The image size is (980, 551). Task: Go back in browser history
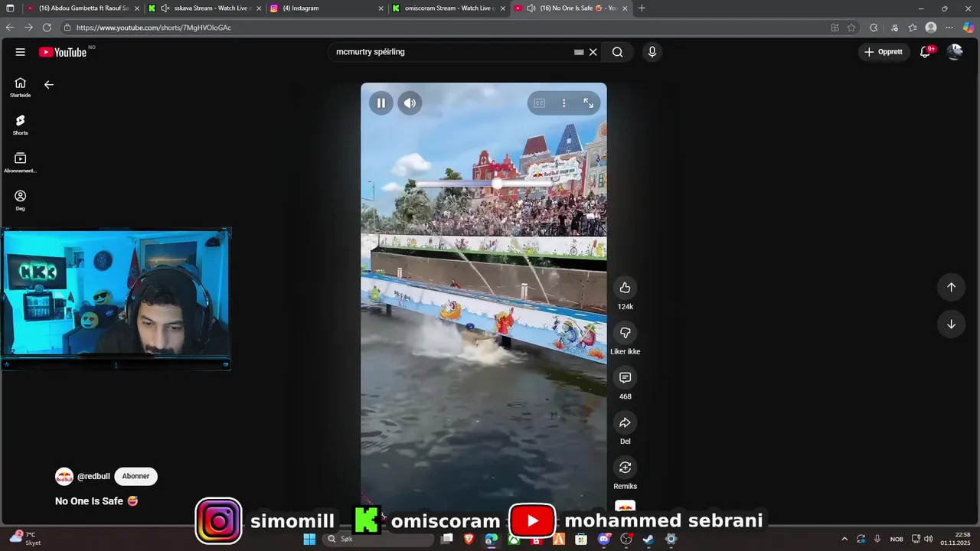10,28
